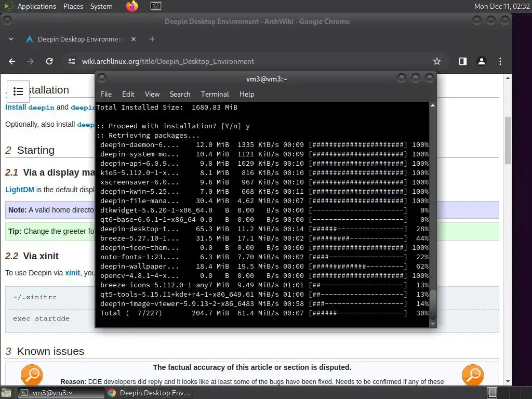Click Chrome page scroll down arrow
Screen dimensions: 532x399
pyautogui.click(x=508, y=381)
